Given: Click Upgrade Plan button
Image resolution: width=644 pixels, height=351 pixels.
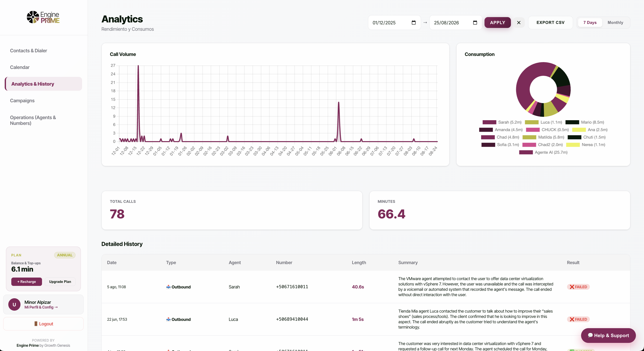Looking at the screenshot, I should pos(60,282).
